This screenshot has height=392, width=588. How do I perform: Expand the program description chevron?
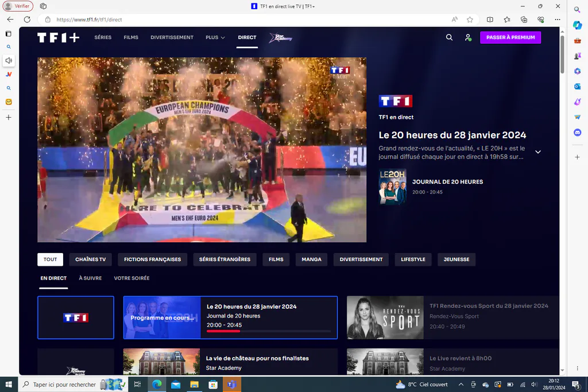click(x=537, y=152)
